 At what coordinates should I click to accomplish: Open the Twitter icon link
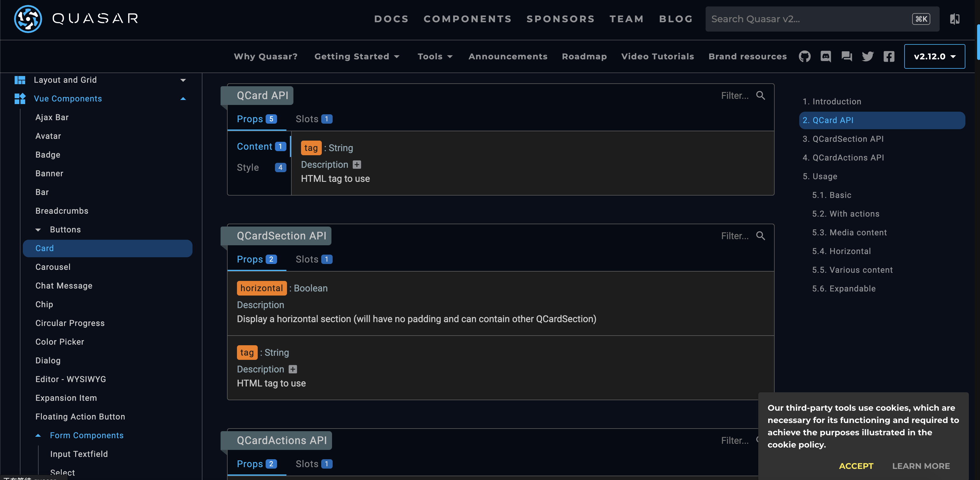coord(868,57)
